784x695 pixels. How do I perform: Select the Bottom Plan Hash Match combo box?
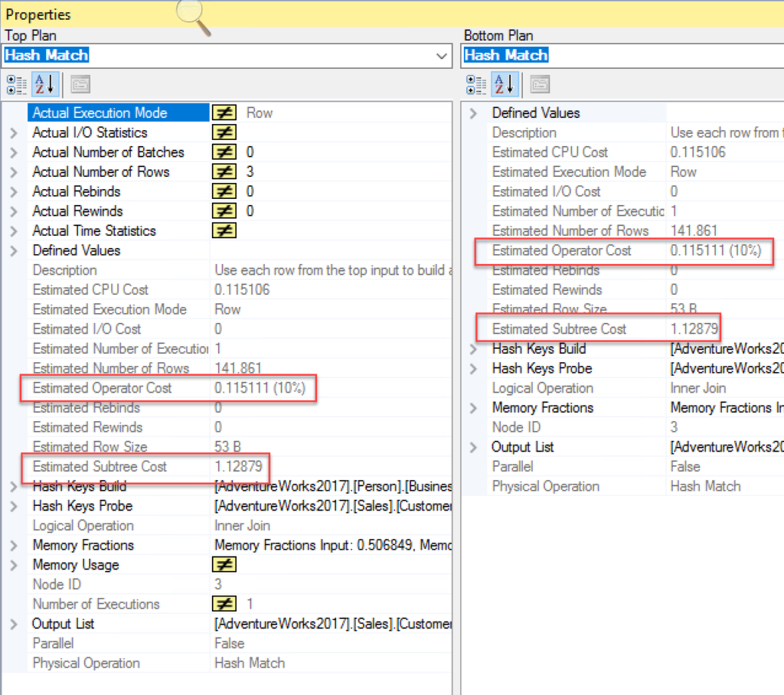pyautogui.click(x=622, y=56)
